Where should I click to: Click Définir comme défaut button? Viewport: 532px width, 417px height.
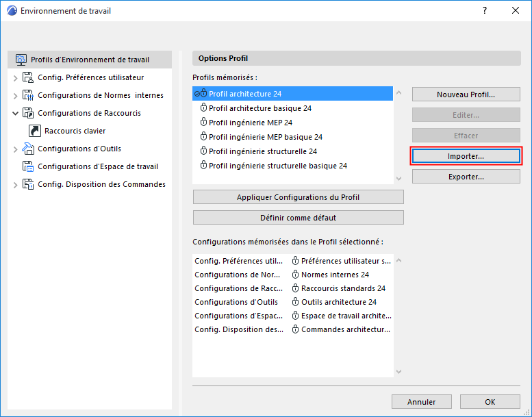click(299, 218)
